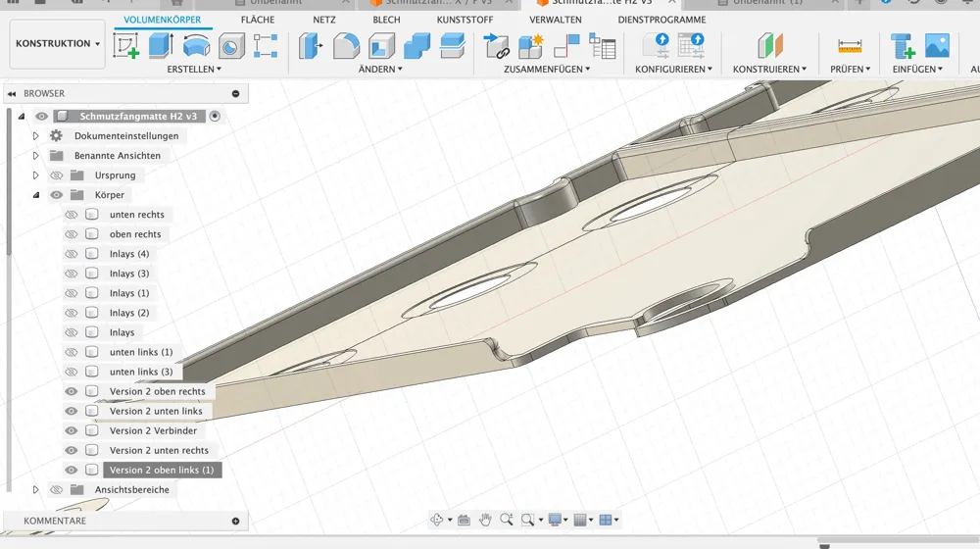Switch to the KUNSTSTOFF tab

coord(465,20)
